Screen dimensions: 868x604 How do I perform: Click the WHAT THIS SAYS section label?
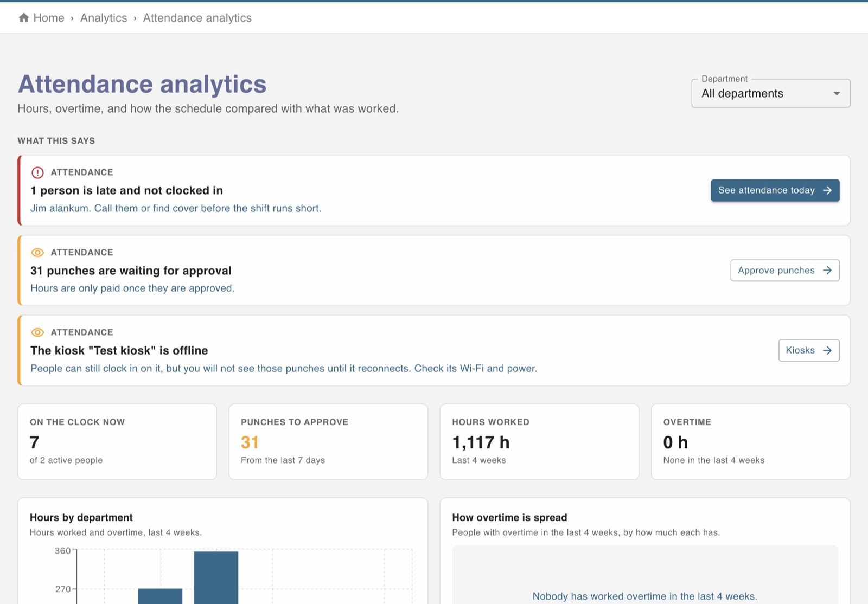point(56,141)
